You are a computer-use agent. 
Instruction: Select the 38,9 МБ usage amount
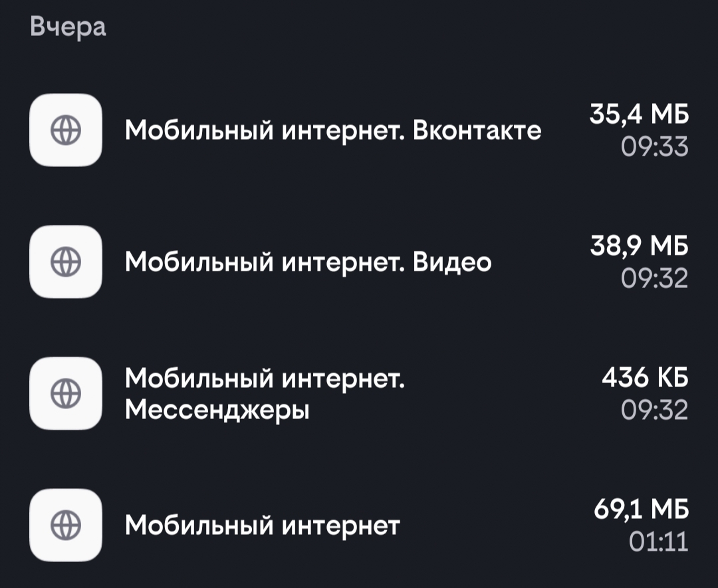click(x=639, y=245)
